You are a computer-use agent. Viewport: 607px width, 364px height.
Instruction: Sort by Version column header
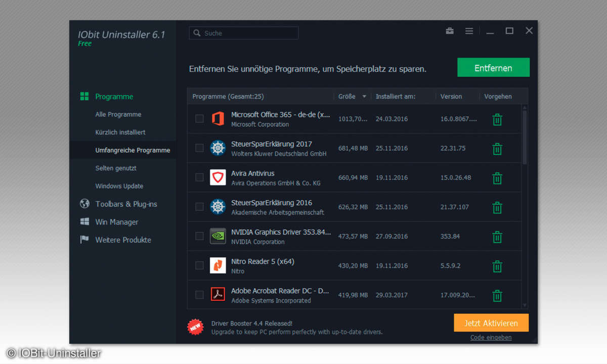(x=451, y=96)
